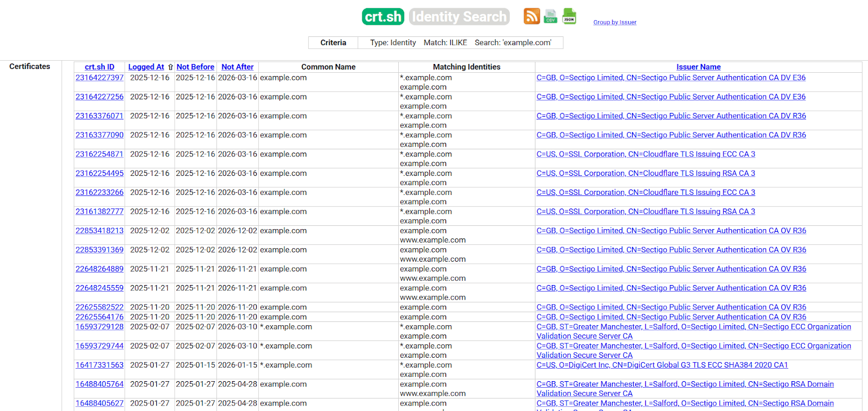Open certificate 23162233266
868x411 pixels.
tap(99, 192)
